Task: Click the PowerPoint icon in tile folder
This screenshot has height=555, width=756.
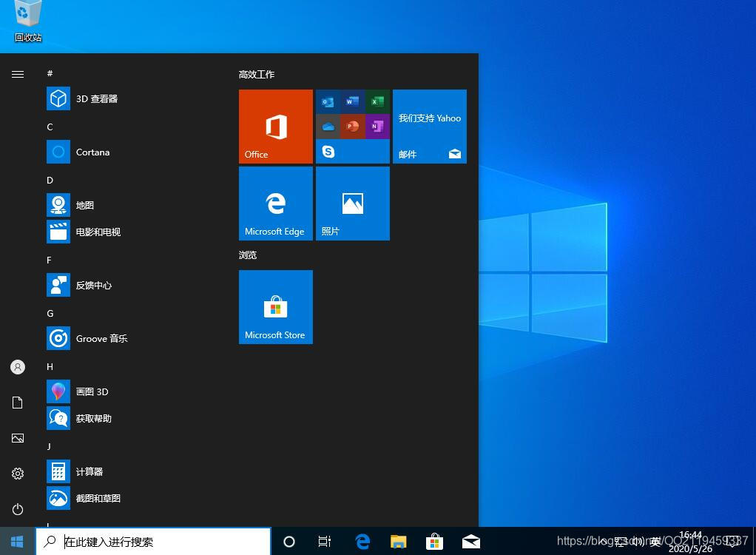Action: click(352, 127)
